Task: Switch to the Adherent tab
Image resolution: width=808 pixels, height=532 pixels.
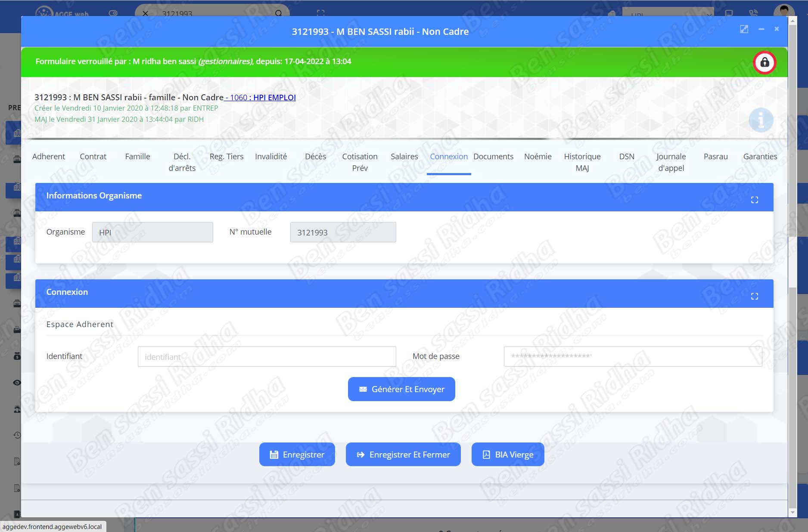Action: [49, 157]
